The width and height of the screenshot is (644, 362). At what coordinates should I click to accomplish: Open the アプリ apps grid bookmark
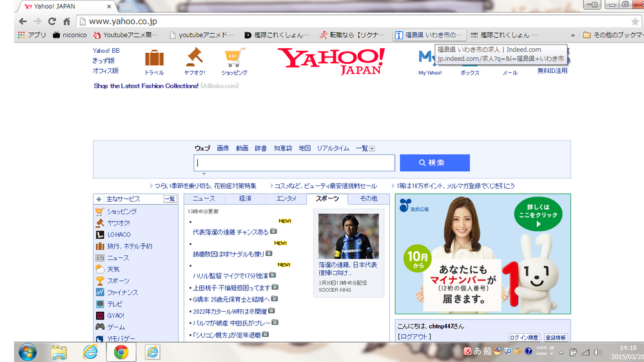point(32,35)
